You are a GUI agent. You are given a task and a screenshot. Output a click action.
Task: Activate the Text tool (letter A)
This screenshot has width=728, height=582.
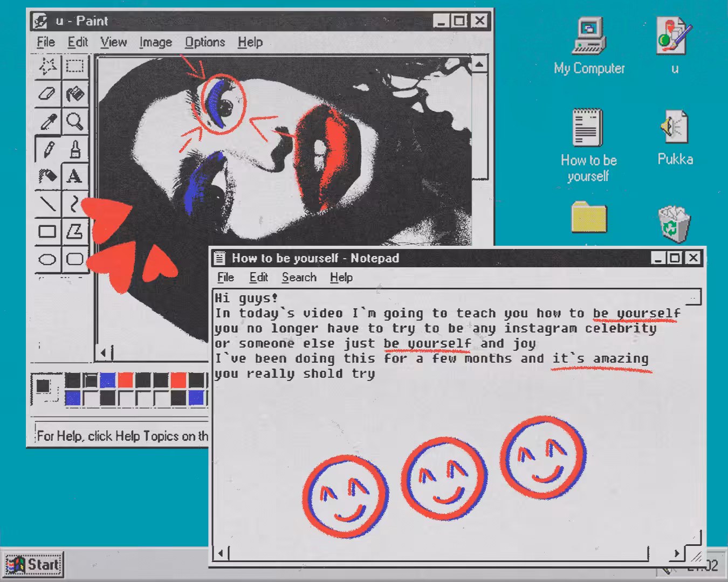[x=75, y=176]
